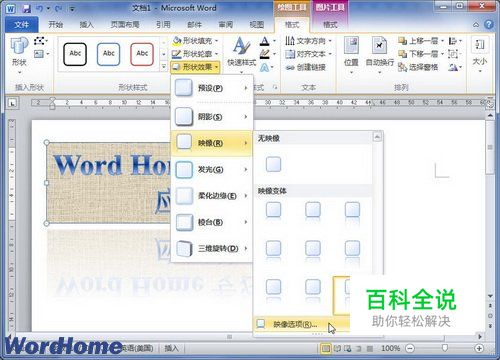Select the no-reflection thumbnail under 无映像
Screen dimensions: 500x360
tap(273, 164)
